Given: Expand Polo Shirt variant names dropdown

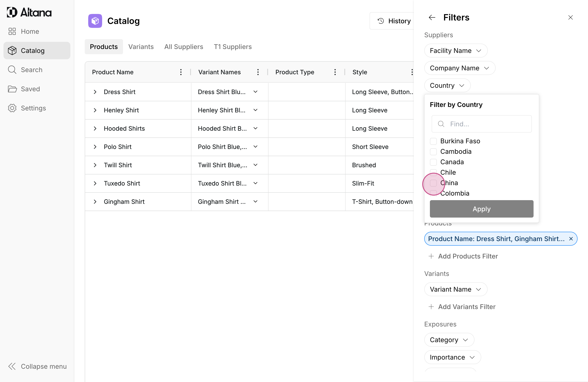Looking at the screenshot, I should [255, 147].
